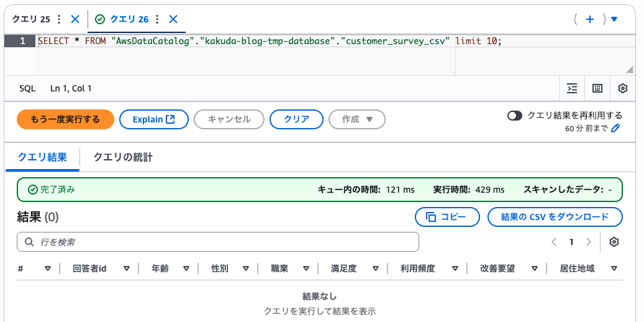
Task: Switch to the クエリの統計 tab
Action: click(123, 157)
